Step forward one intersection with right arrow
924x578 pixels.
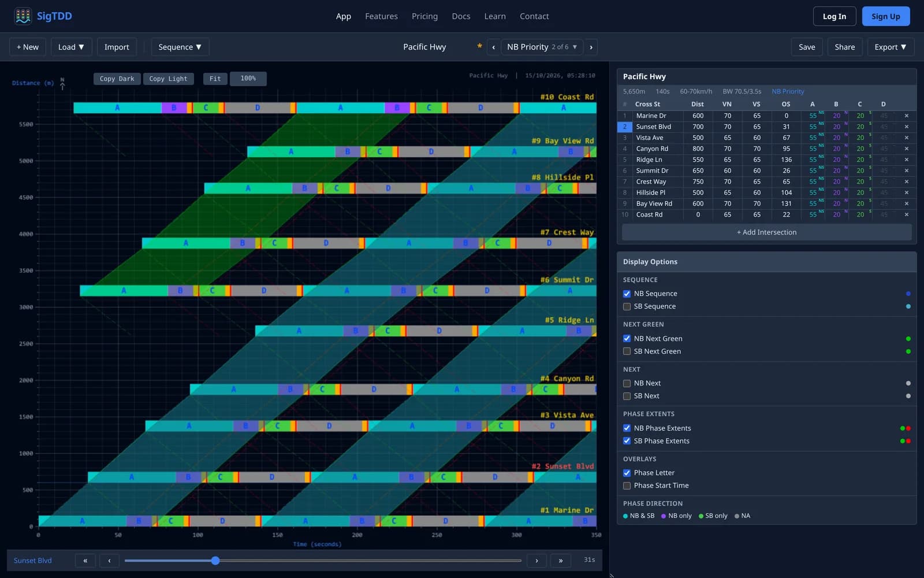point(536,560)
